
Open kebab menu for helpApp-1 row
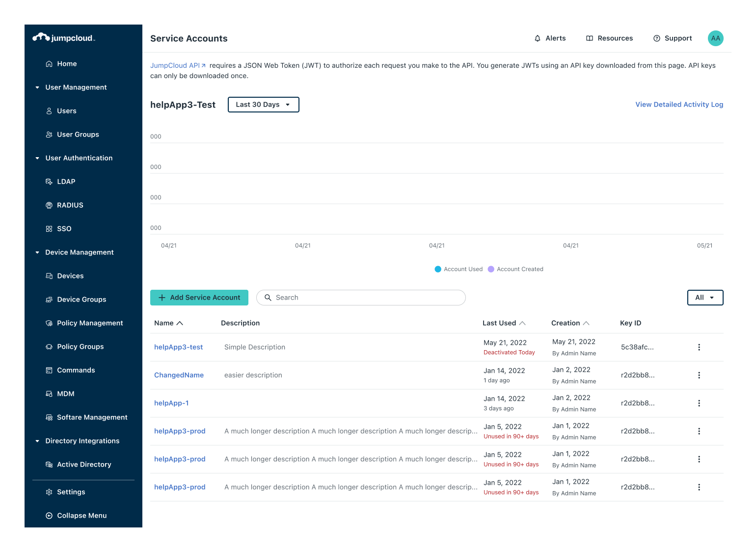point(699,403)
